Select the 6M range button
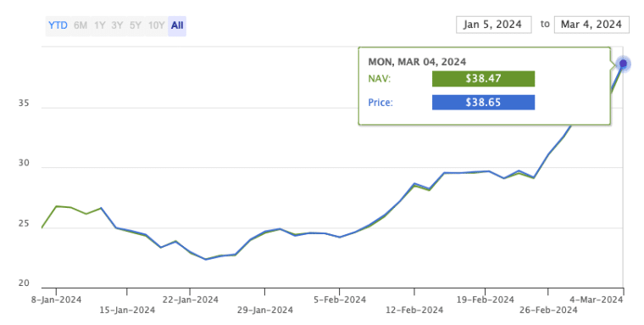This screenshot has height=325, width=644. pyautogui.click(x=80, y=25)
